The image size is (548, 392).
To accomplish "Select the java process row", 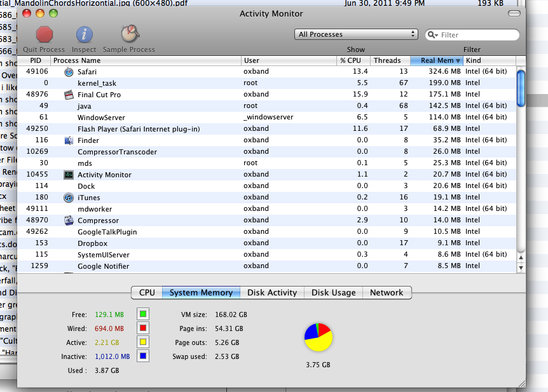I will point(266,106).
